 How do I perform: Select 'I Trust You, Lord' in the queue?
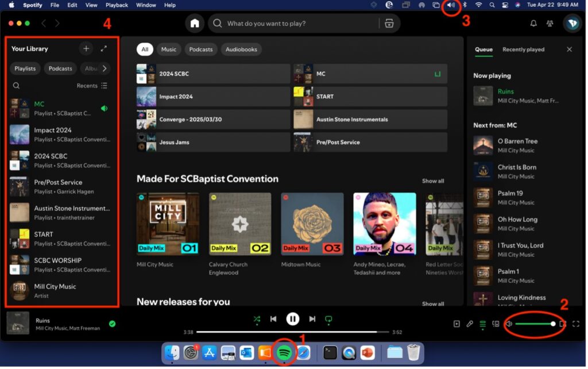524,249
